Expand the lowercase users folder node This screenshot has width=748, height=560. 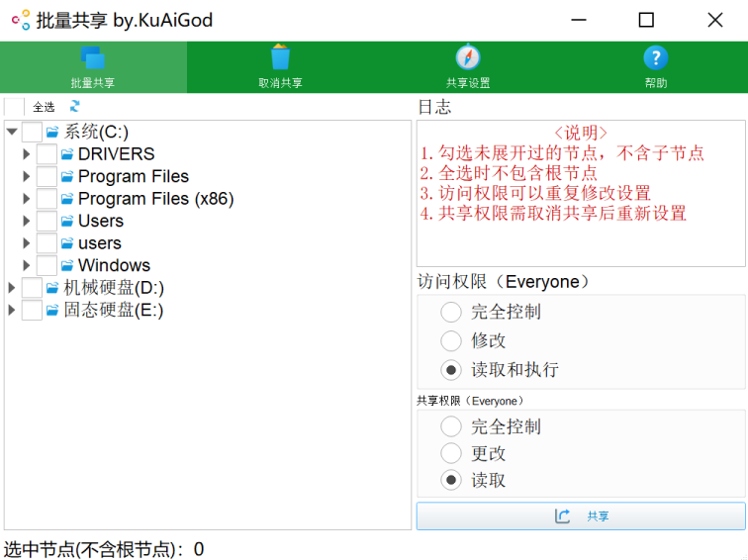(27, 243)
